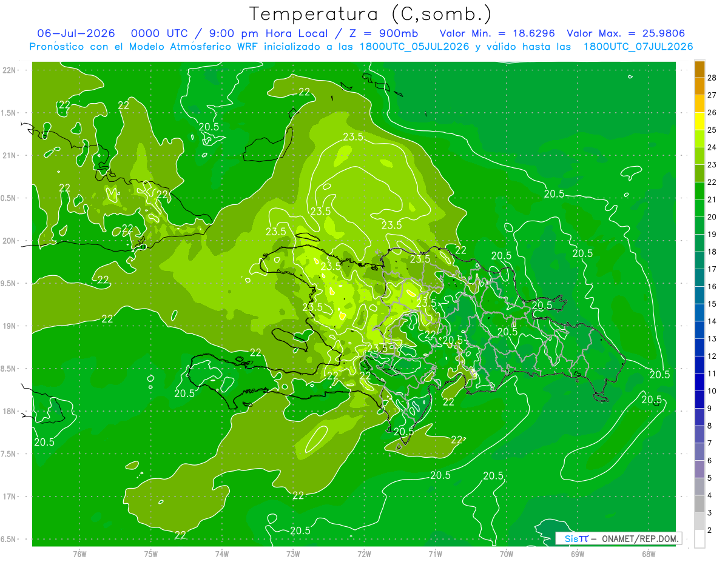
Task: Pick the yellow swatch between 25 and 26
Action: 699,121
